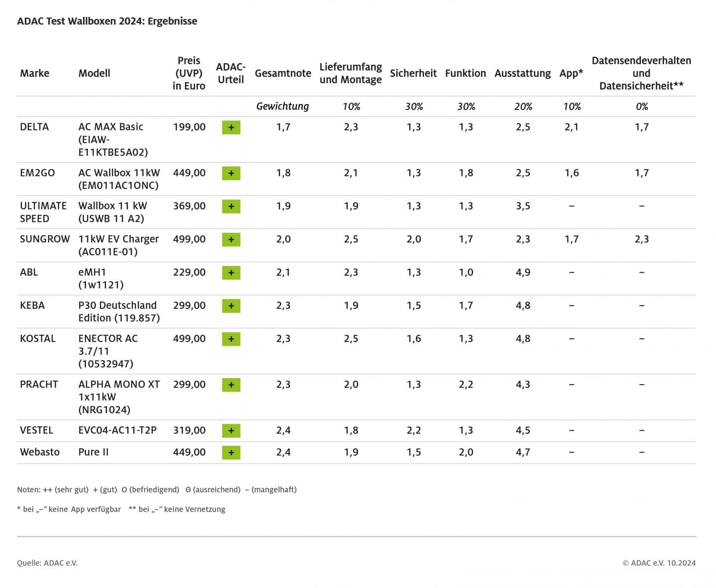Select the PRACHT green plus rating icon
716x588 pixels.
click(231, 385)
